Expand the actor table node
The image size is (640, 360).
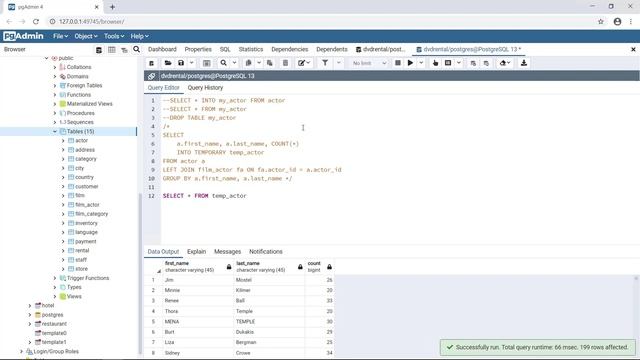(63, 140)
